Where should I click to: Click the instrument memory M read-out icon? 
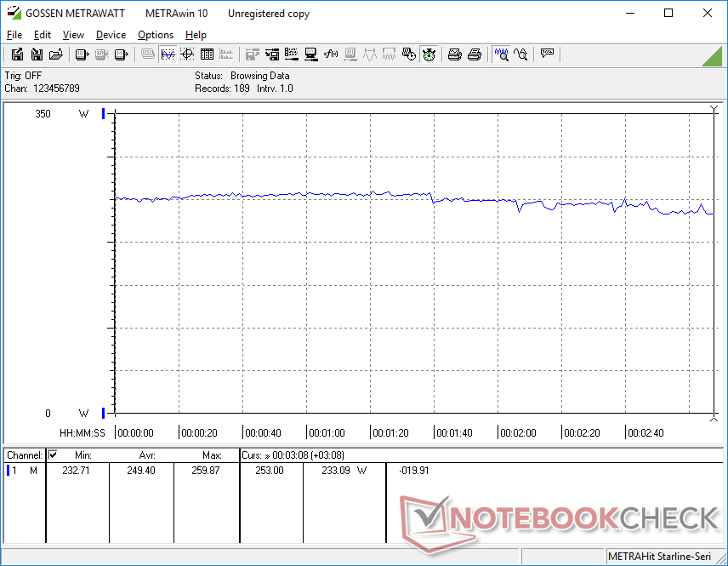coord(121,54)
